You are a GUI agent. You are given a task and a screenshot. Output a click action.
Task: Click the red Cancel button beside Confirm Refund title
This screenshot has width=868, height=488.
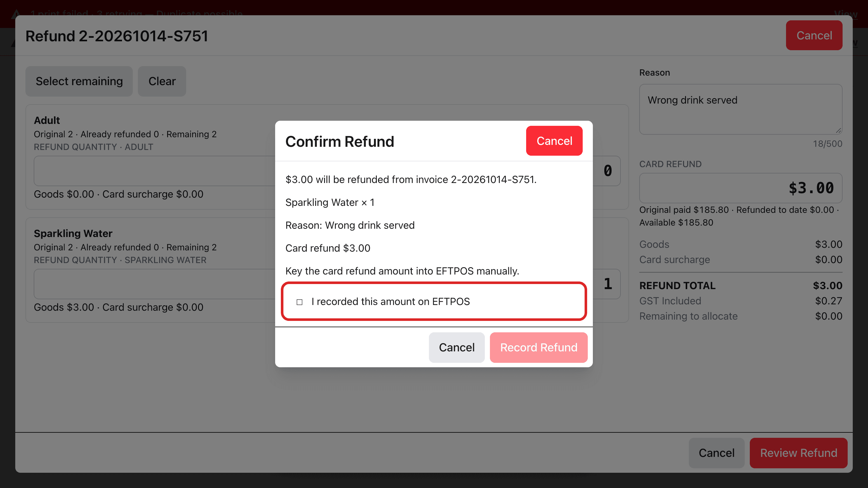point(554,141)
